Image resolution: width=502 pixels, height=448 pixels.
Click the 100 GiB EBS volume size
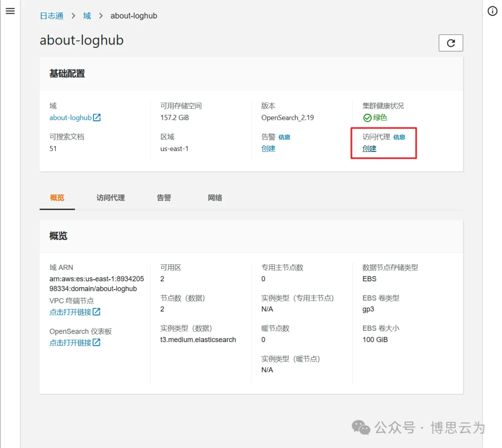pyautogui.click(x=375, y=340)
